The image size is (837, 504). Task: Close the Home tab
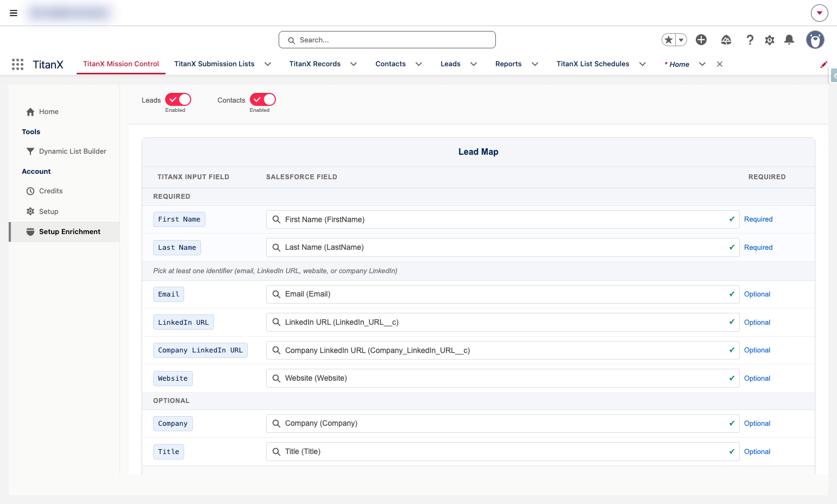click(720, 64)
